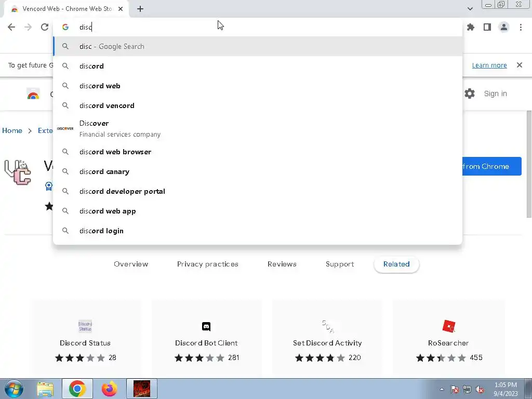Select the Related tab
532x399 pixels.
396,264
